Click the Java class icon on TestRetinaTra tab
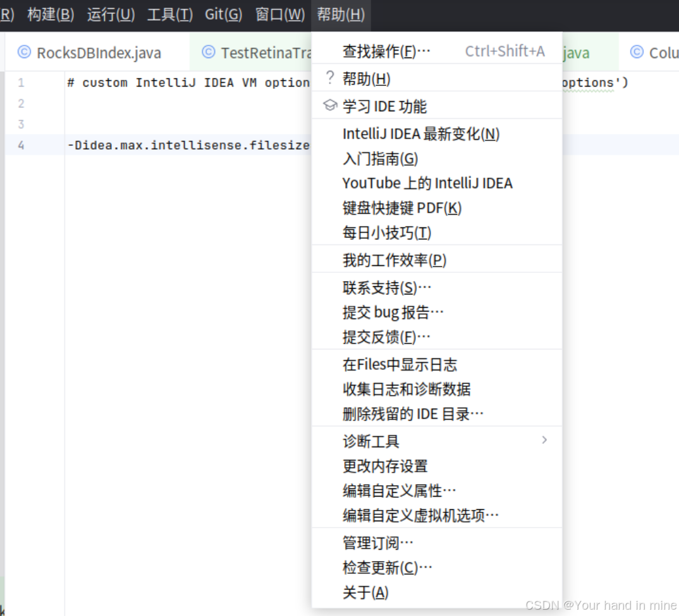 click(x=209, y=53)
